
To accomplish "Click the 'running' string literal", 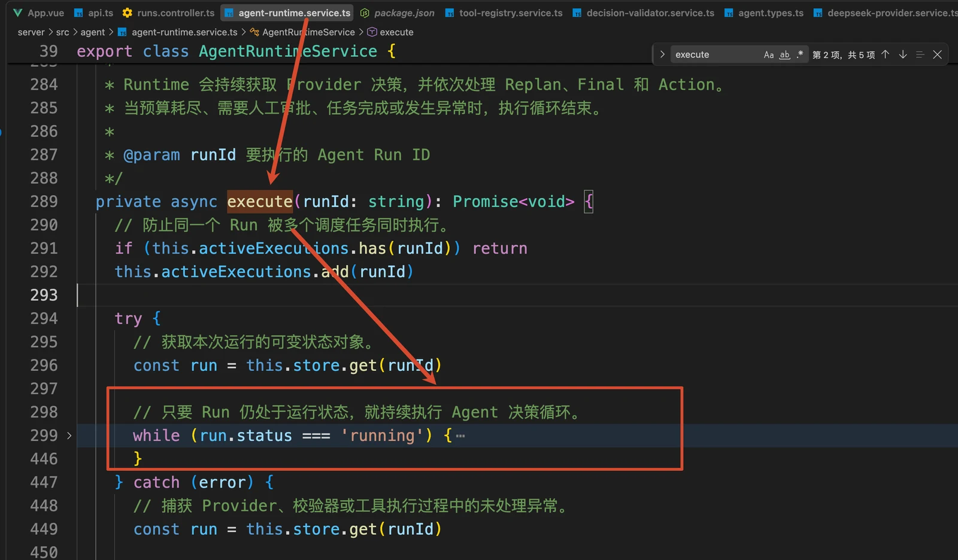I will [382, 436].
